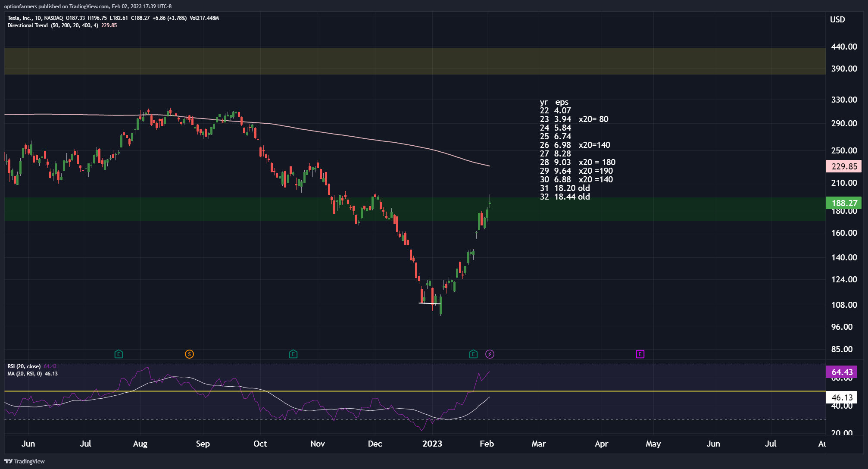This screenshot has width=868, height=469.
Task: Click the 'yr eps' annotation header
Action: coord(554,102)
